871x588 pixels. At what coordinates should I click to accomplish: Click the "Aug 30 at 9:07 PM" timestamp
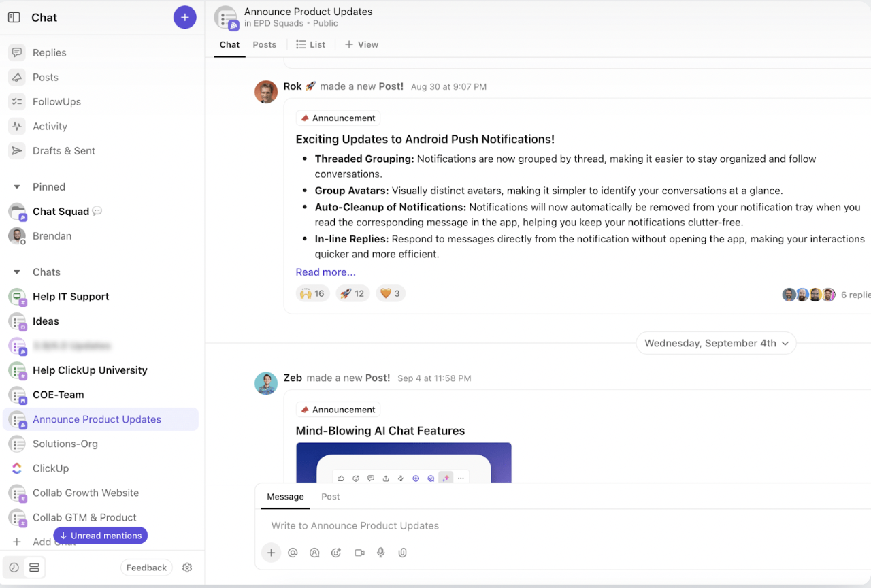click(448, 87)
